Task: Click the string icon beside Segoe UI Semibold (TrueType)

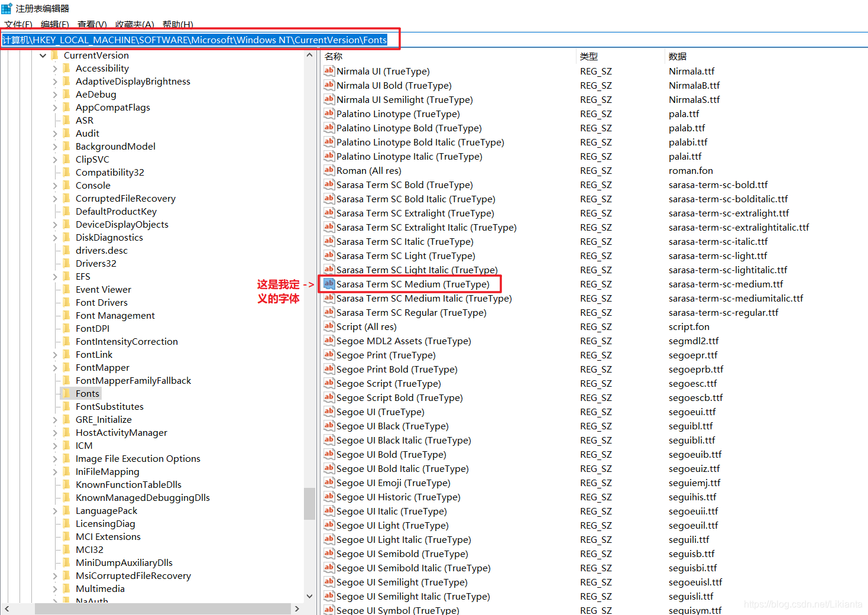Action: point(329,553)
